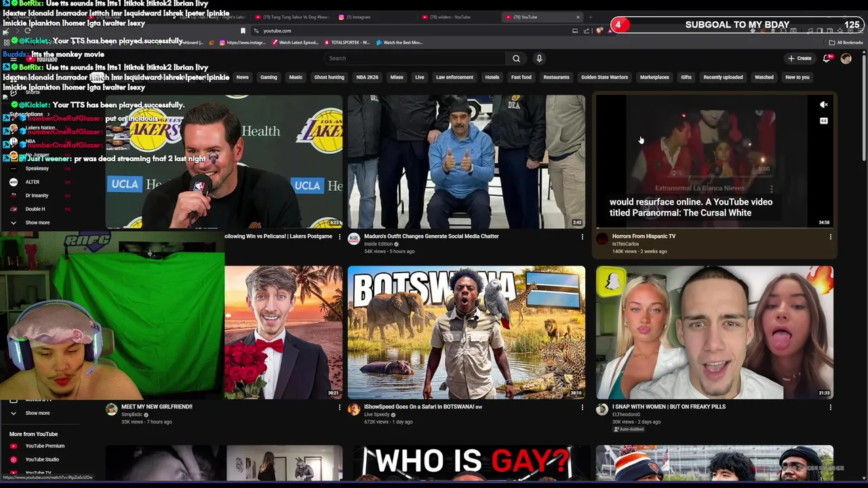This screenshot has height=488, width=868.
Task: Open more options for the Maduro's Outfit video
Action: 582,237
